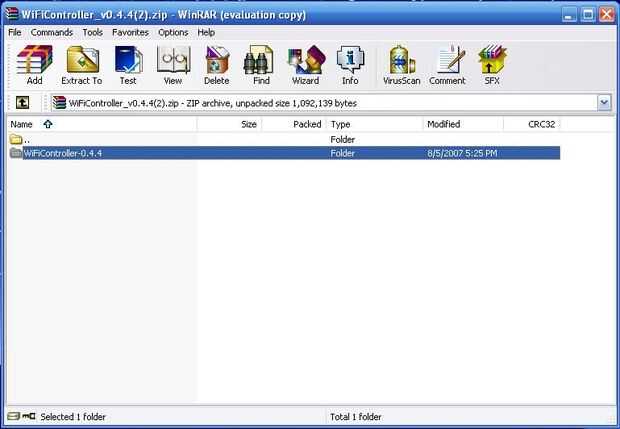The image size is (620, 429).
Task: Open the Commands menu
Action: [x=52, y=32]
